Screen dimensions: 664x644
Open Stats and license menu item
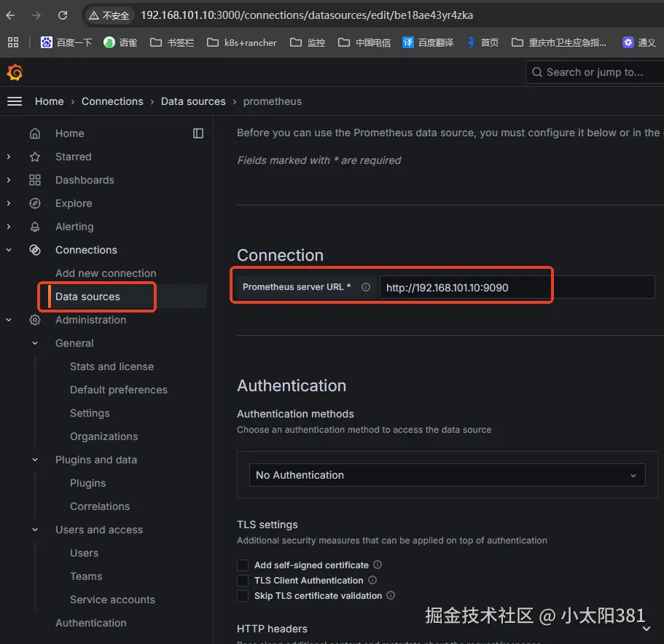(x=112, y=366)
